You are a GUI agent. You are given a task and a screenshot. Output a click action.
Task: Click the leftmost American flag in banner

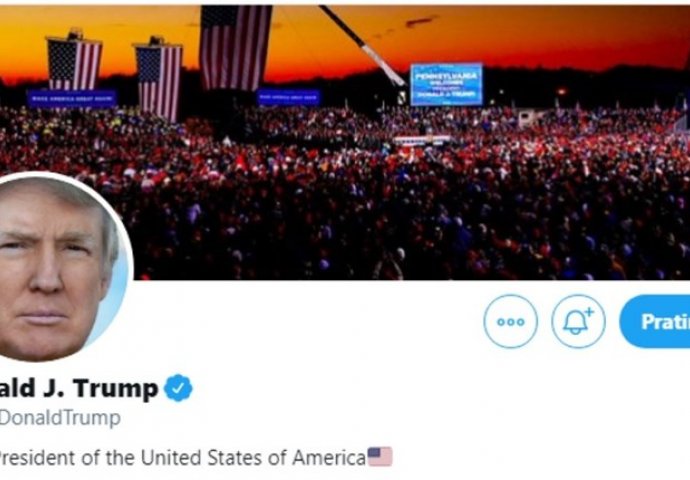(x=74, y=63)
